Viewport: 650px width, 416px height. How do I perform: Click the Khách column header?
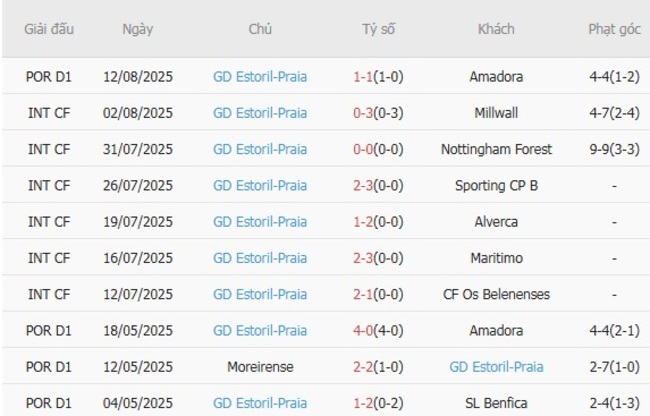click(x=496, y=29)
